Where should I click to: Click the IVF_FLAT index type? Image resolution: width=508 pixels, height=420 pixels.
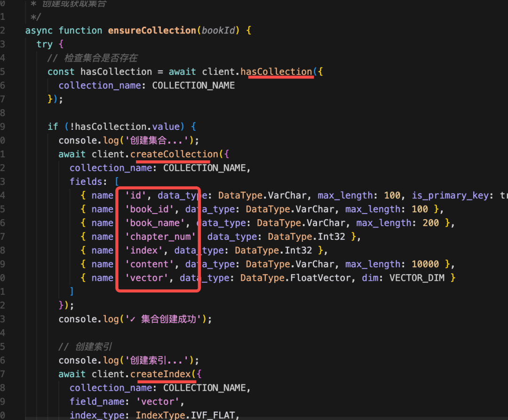click(x=213, y=415)
